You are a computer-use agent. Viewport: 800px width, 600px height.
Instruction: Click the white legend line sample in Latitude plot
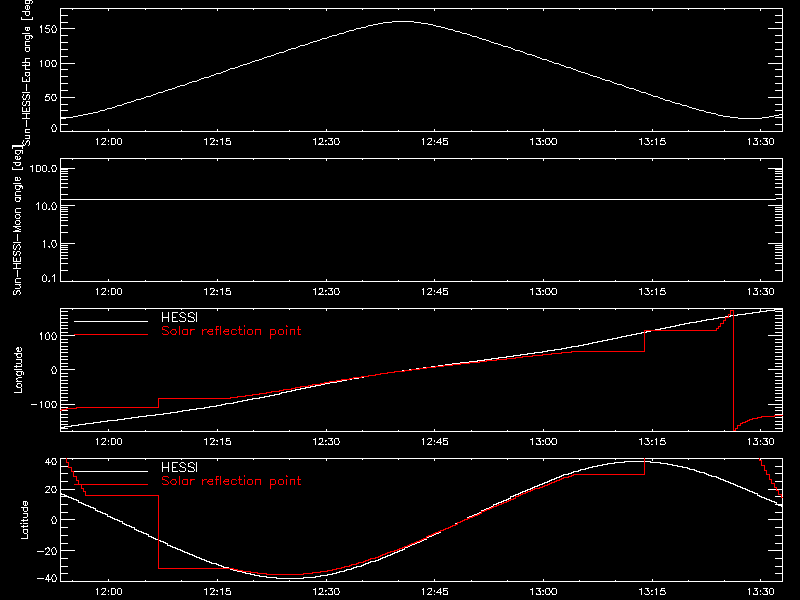click(111, 471)
